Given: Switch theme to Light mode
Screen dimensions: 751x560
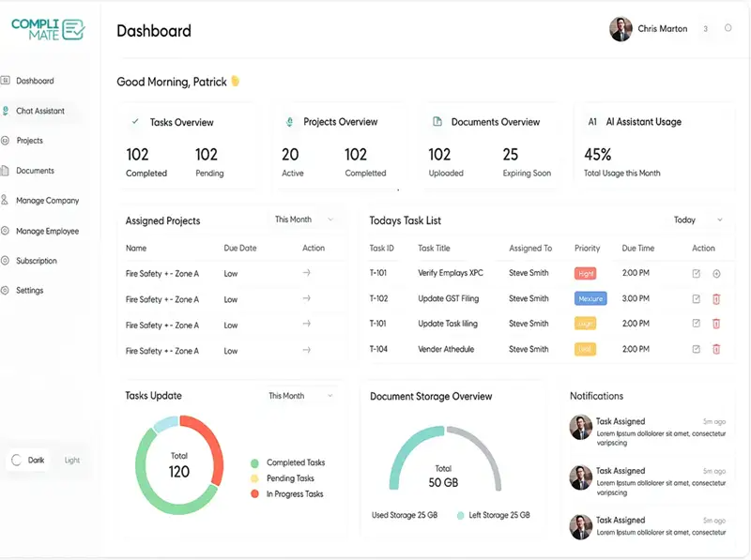Looking at the screenshot, I should pos(72,461).
